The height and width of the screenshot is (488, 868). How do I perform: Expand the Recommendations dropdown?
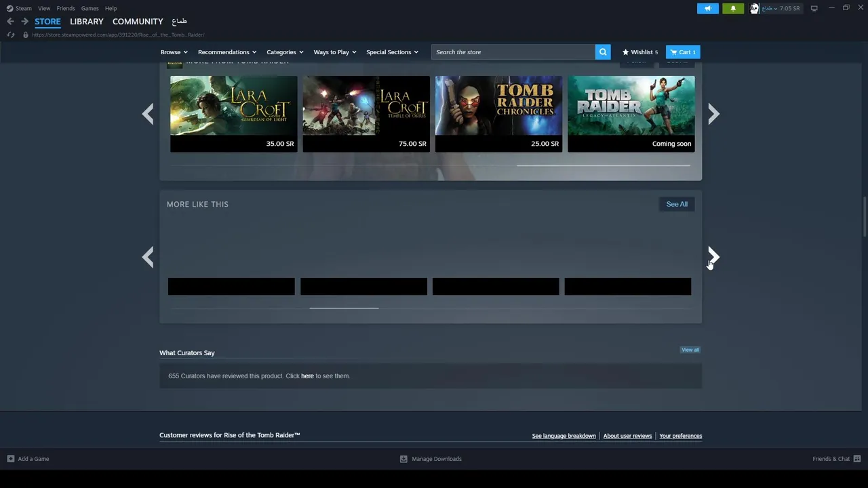(x=227, y=52)
